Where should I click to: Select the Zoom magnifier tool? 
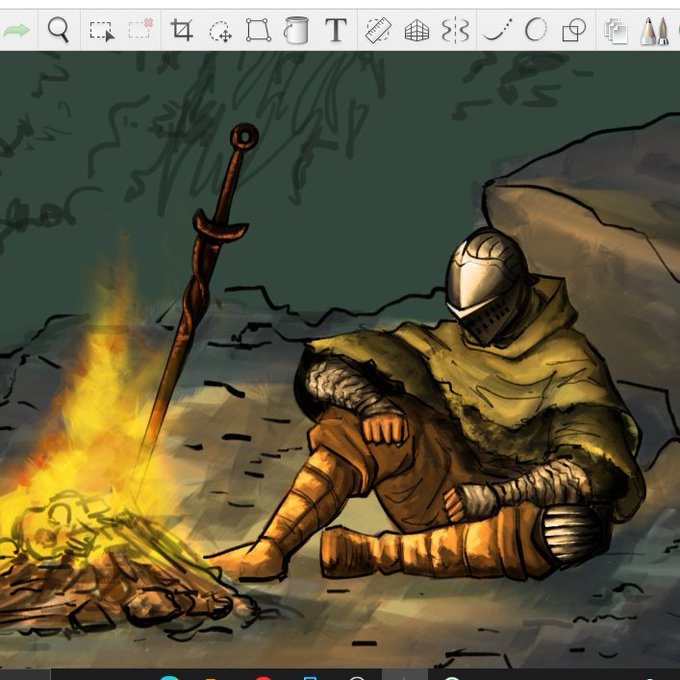[x=58, y=30]
